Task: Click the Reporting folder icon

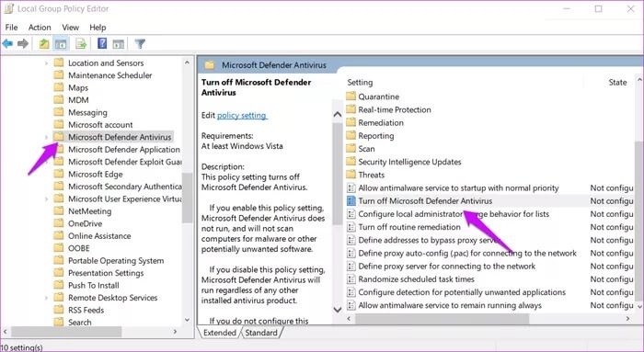Action: [351, 136]
